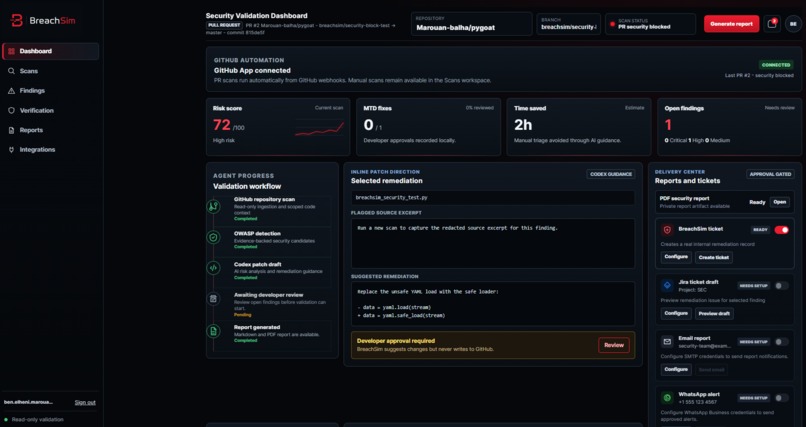Click the PULL REQUEST badge
The height and width of the screenshot is (427, 806).
[x=224, y=25]
